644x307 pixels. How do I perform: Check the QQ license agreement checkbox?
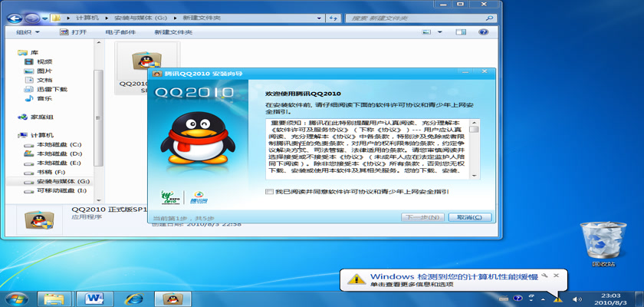click(x=268, y=191)
